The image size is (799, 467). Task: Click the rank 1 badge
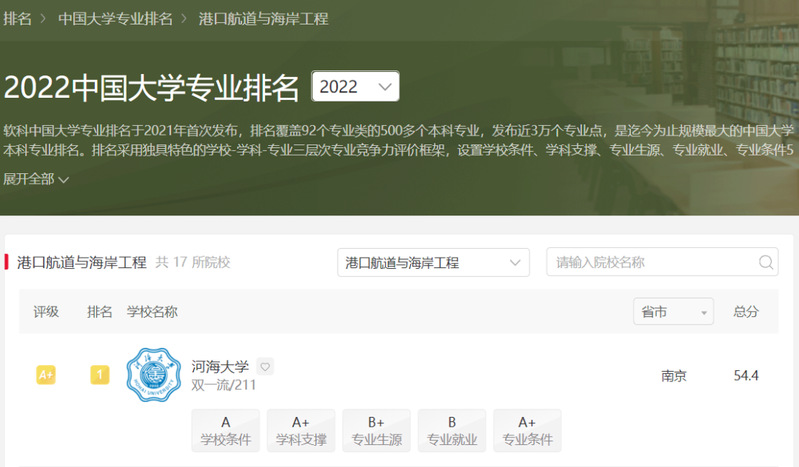point(100,375)
